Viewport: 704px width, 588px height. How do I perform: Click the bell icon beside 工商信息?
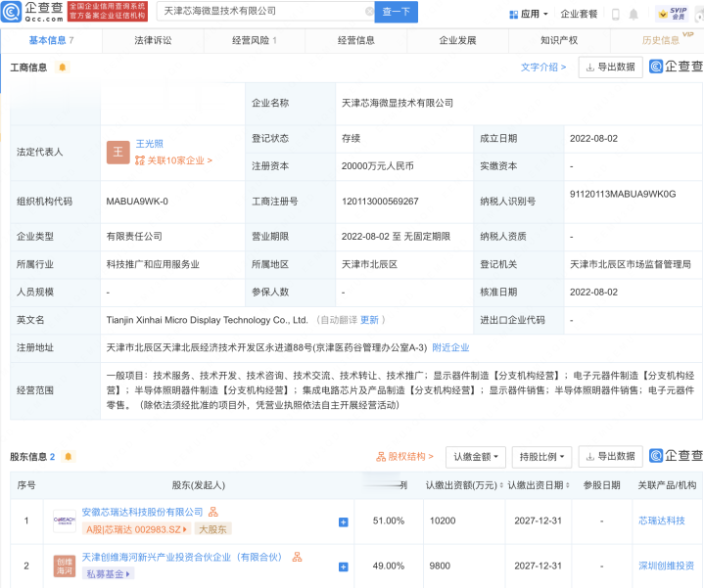pos(63,68)
